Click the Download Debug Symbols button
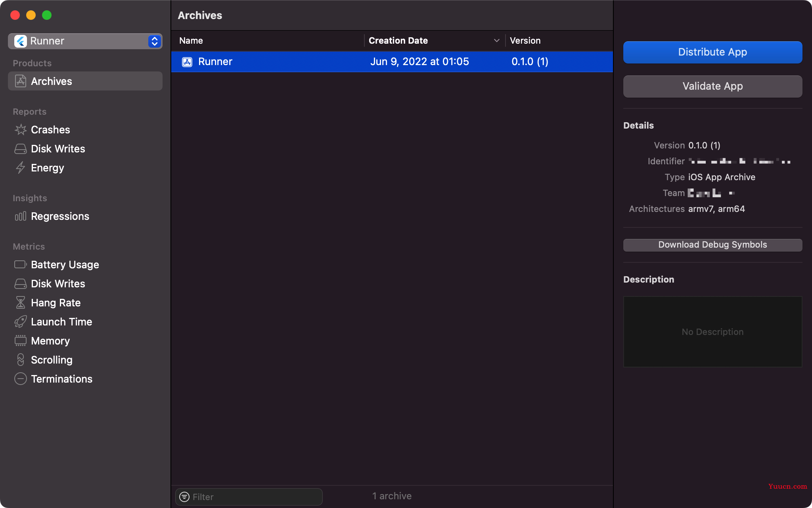This screenshot has height=508, width=812. coord(712,244)
